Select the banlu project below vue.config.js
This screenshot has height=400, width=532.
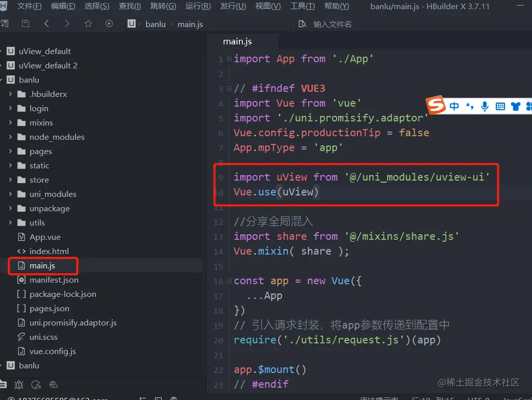(x=29, y=365)
